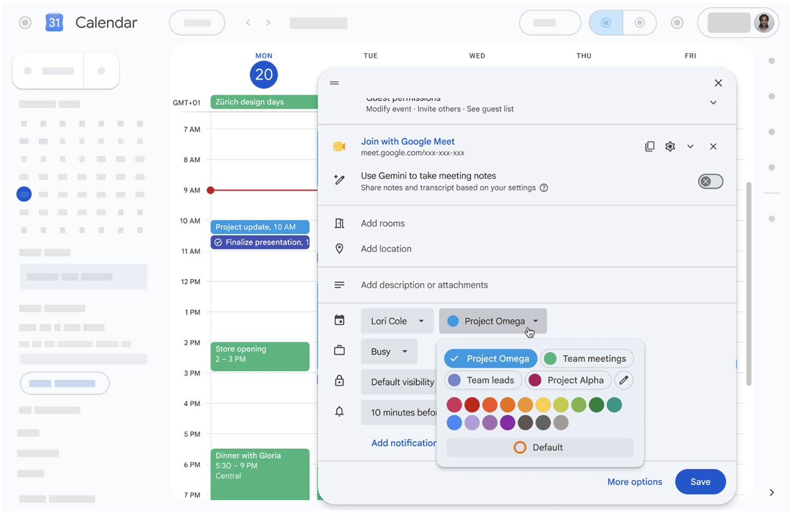
Task: Pick the dark green color swatch
Action: 596,405
